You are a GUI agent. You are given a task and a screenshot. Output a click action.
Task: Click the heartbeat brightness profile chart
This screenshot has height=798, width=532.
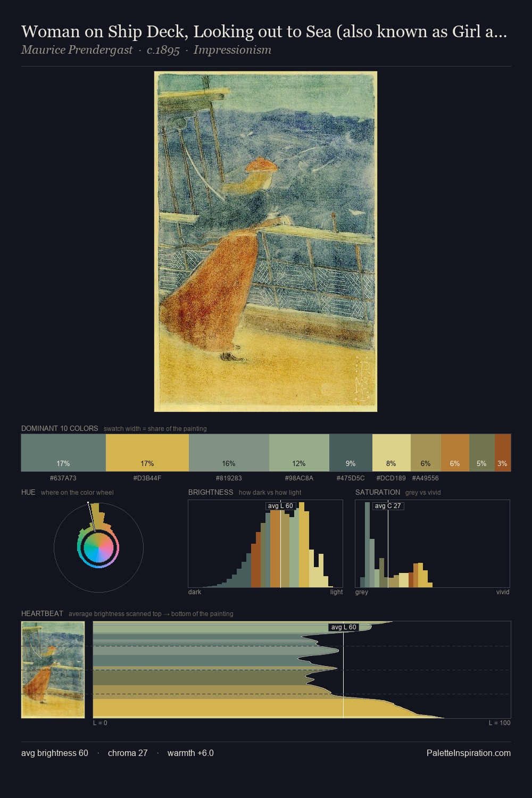(x=302, y=670)
